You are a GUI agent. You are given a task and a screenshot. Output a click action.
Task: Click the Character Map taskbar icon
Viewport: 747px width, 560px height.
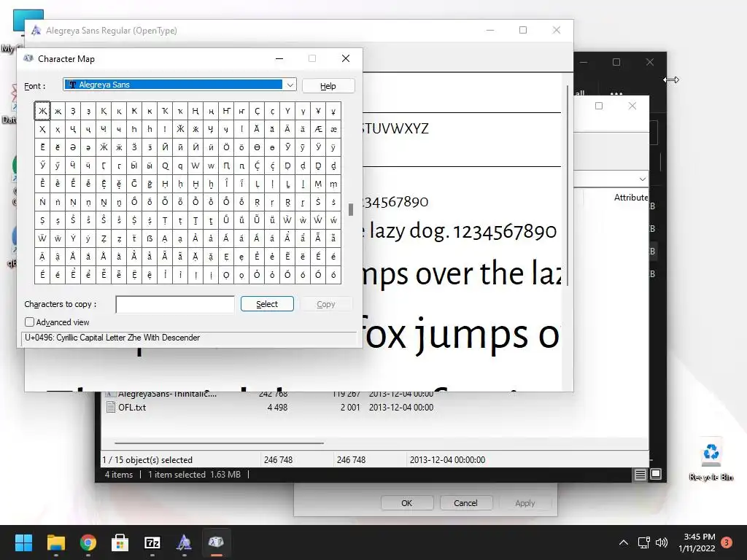[216, 542]
